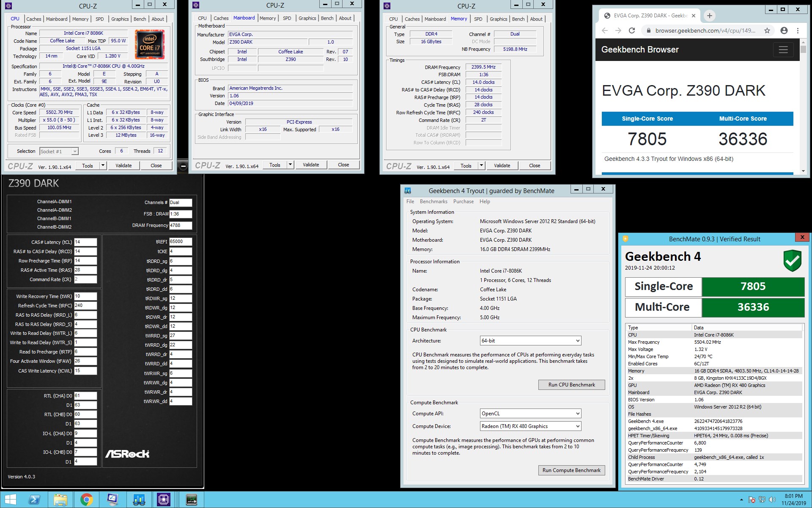The height and width of the screenshot is (508, 812).
Task: Click Validate in the Mainboard CPU-Z window
Action: [x=311, y=165]
